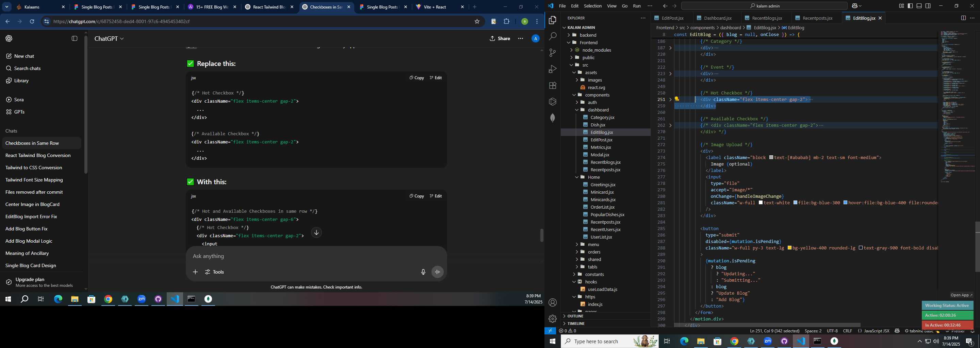Viewport: 980px width, 348px height.
Task: Click ChatGPT profile avatar A
Action: pyautogui.click(x=535, y=38)
